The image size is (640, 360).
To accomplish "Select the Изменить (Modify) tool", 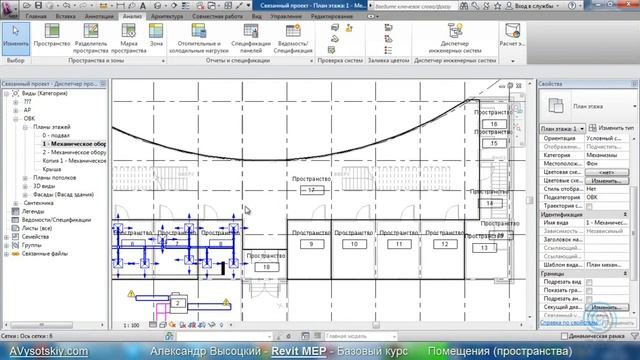I will 16,39.
